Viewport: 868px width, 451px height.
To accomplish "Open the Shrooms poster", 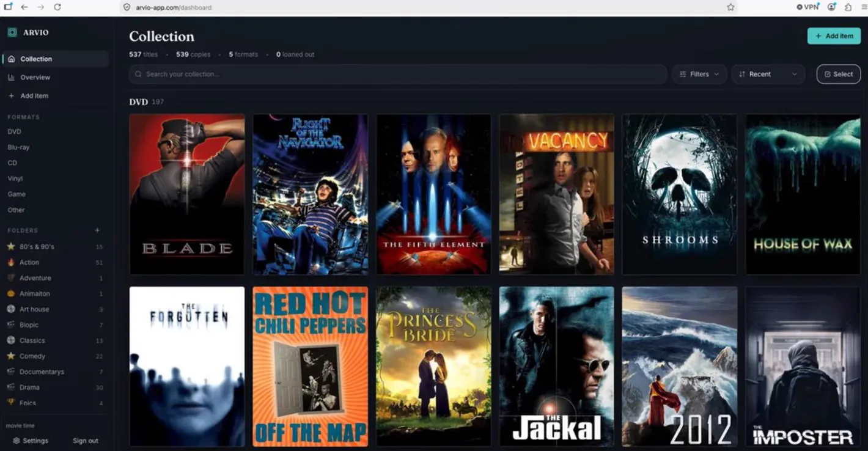I will (680, 194).
